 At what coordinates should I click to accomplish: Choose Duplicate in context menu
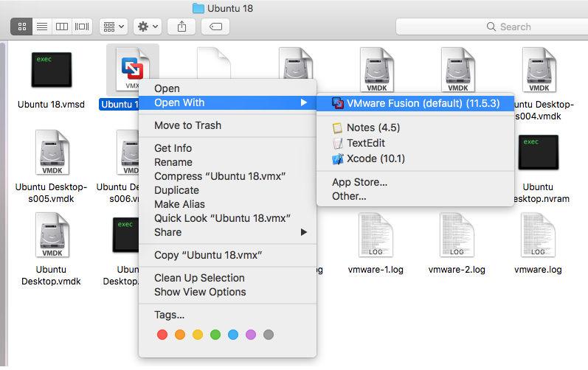pos(227,190)
